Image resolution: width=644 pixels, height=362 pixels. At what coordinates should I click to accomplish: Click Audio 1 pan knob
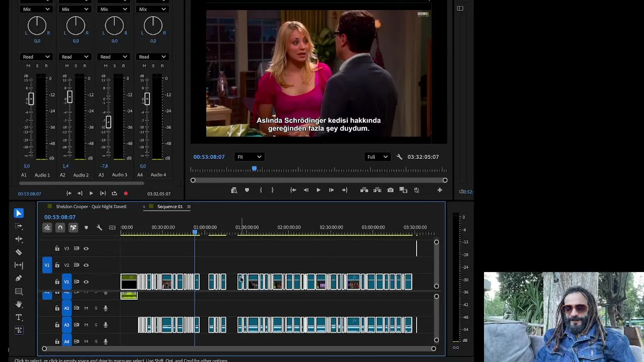(37, 26)
